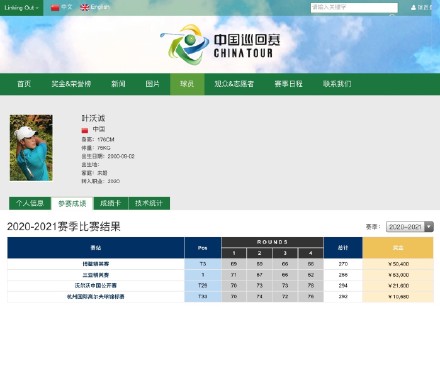Click the T33 position cell

[203, 297]
